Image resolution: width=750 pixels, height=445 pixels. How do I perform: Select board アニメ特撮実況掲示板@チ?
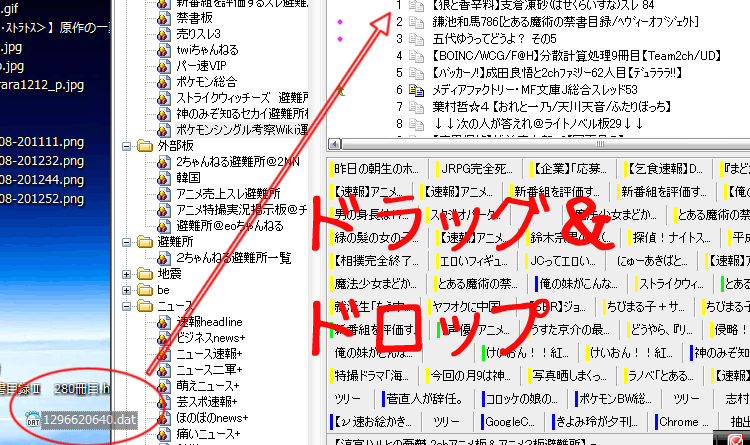242,210
